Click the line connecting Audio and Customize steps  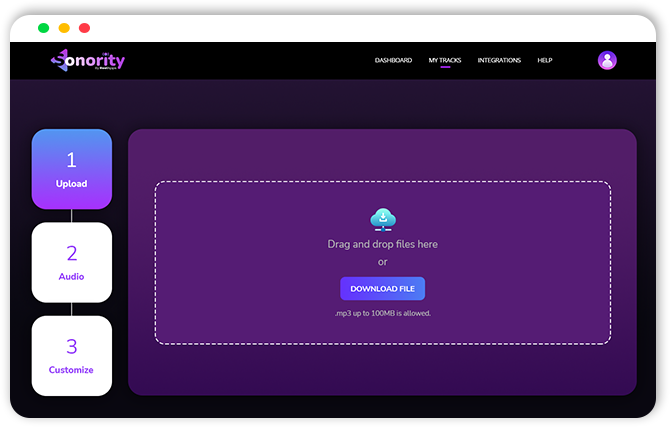tap(72, 309)
